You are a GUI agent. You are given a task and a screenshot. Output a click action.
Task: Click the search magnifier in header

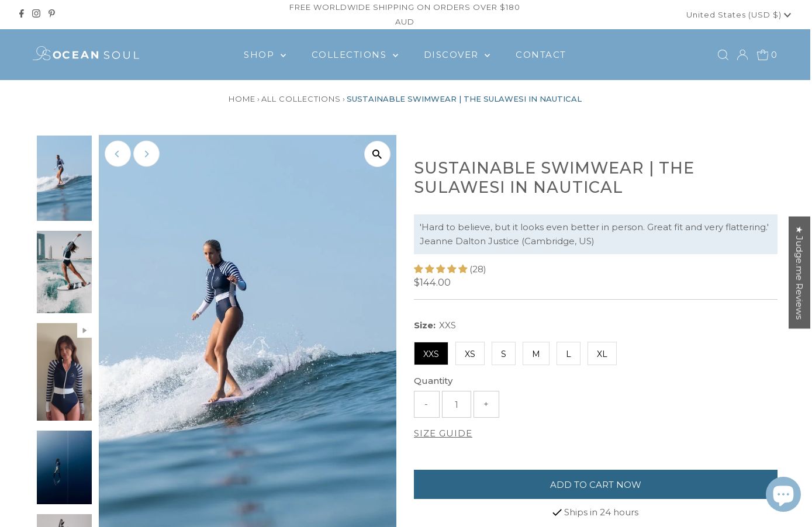click(x=723, y=55)
